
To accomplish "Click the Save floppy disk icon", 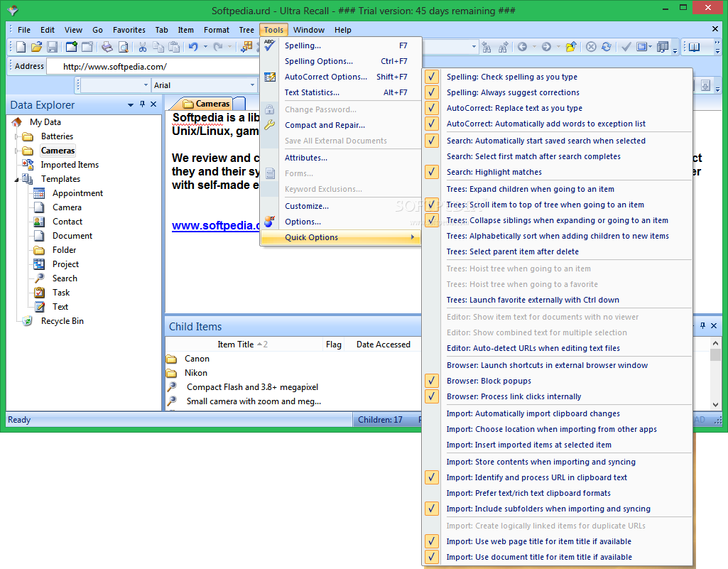I will click(52, 46).
